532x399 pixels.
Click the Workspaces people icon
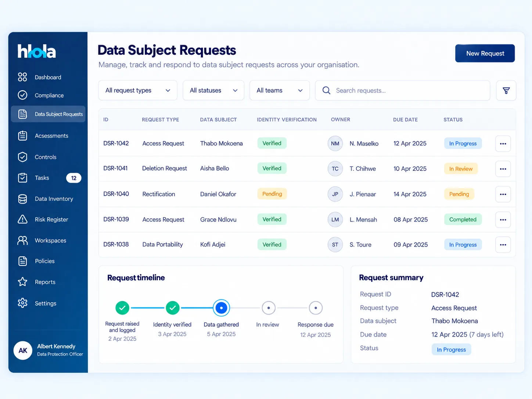pyautogui.click(x=22, y=240)
